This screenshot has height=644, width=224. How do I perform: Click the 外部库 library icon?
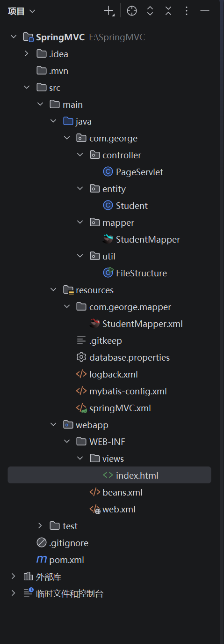(28, 577)
